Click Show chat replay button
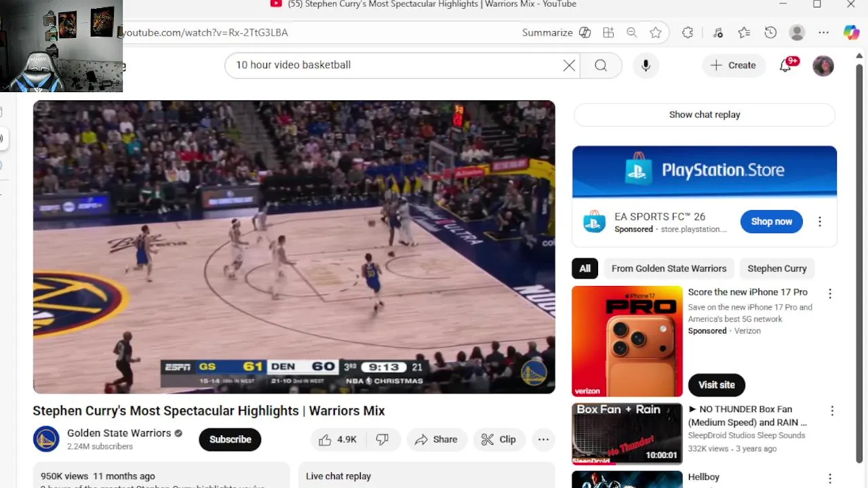Viewport: 868px width, 488px height. [x=705, y=115]
